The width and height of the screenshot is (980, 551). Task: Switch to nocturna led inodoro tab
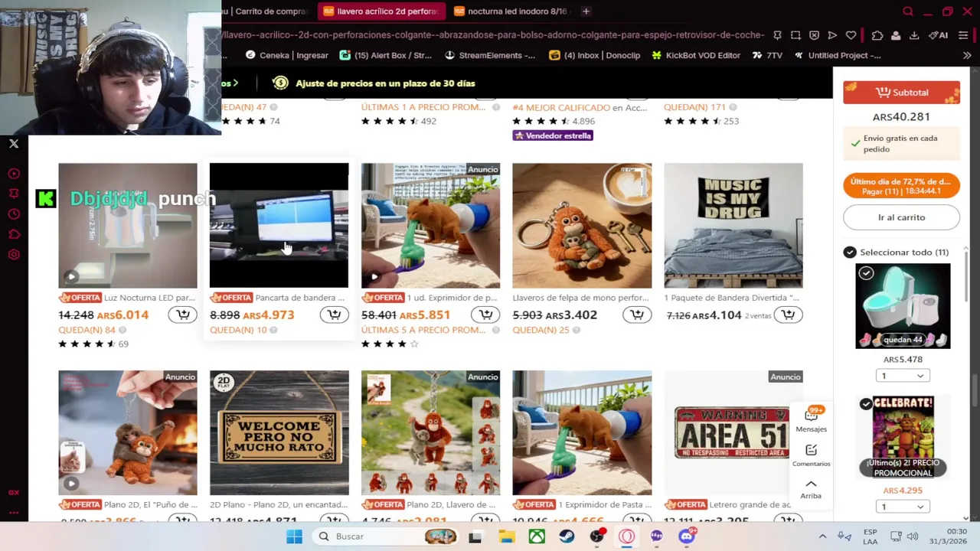point(510,11)
